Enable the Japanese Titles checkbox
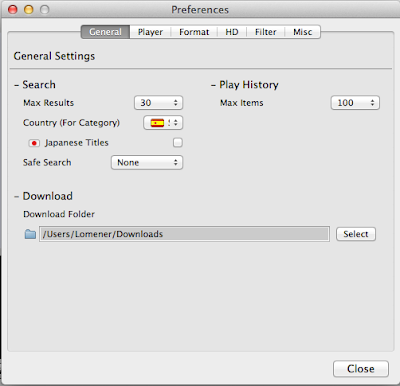 178,143
